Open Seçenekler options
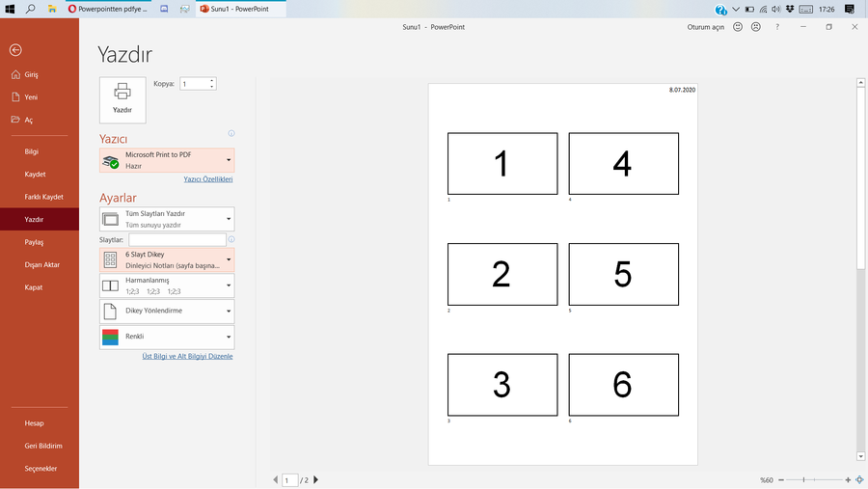868x489 pixels. point(40,469)
